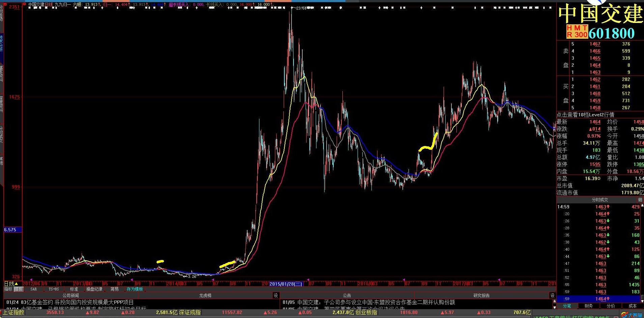This screenshot has height=318, width=644.
Task: Click the red gear icon at chart top-left
Action: coord(24,4)
